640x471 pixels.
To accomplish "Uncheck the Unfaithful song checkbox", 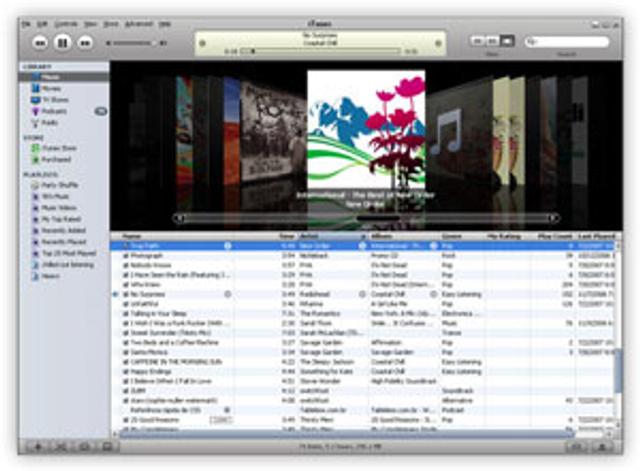I will [x=126, y=304].
